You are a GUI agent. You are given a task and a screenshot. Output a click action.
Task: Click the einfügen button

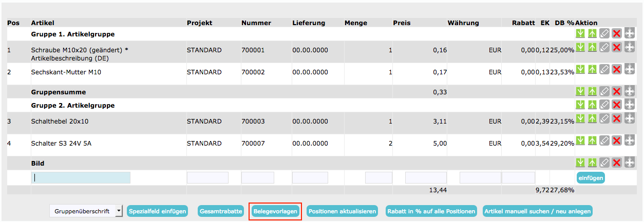[590, 178]
